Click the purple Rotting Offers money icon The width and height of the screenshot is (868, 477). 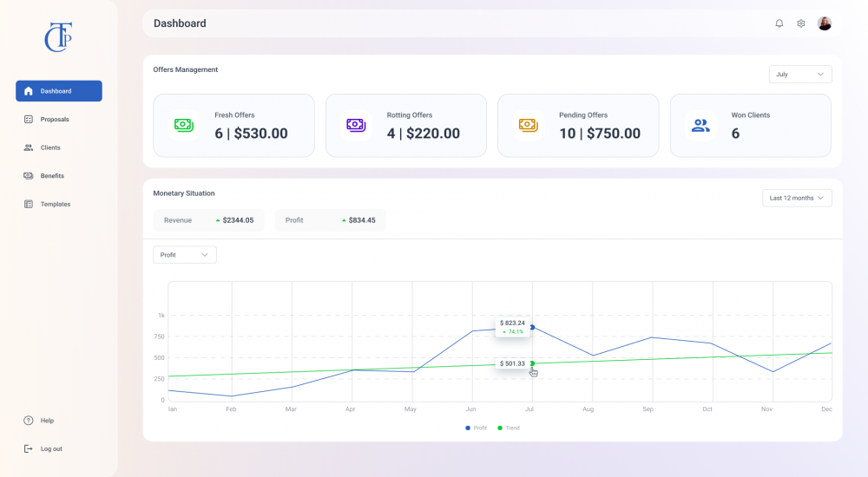356,125
